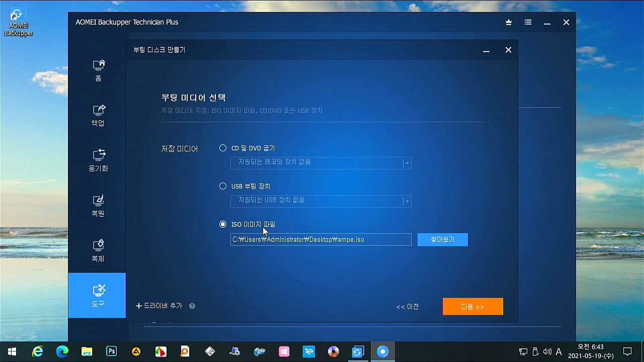The image size is (644, 362).
Task: Expand the CD/DVD recording device dropdown
Action: coord(407,163)
